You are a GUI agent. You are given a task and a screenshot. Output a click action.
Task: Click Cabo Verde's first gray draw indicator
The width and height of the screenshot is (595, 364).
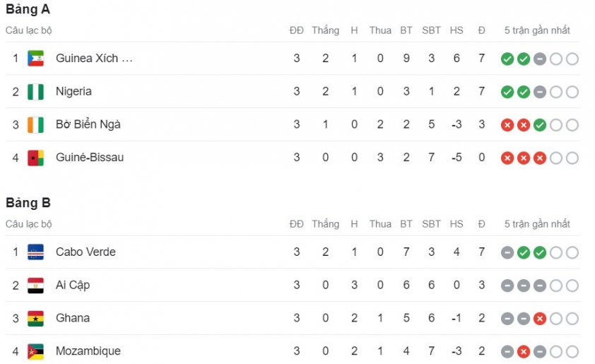click(x=507, y=253)
